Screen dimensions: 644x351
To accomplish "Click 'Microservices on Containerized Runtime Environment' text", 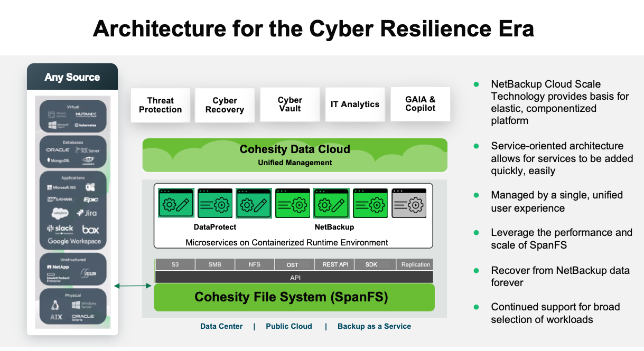I will tap(287, 243).
